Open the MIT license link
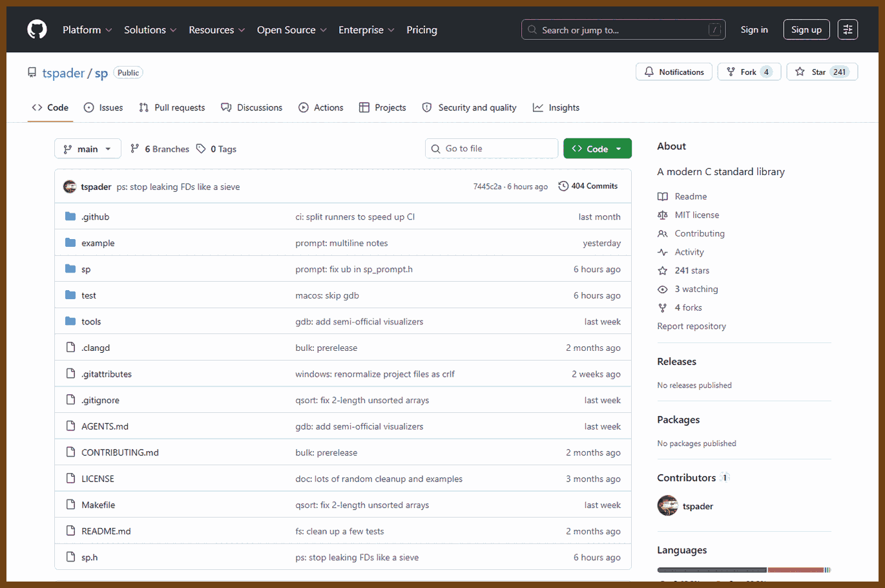 point(697,215)
